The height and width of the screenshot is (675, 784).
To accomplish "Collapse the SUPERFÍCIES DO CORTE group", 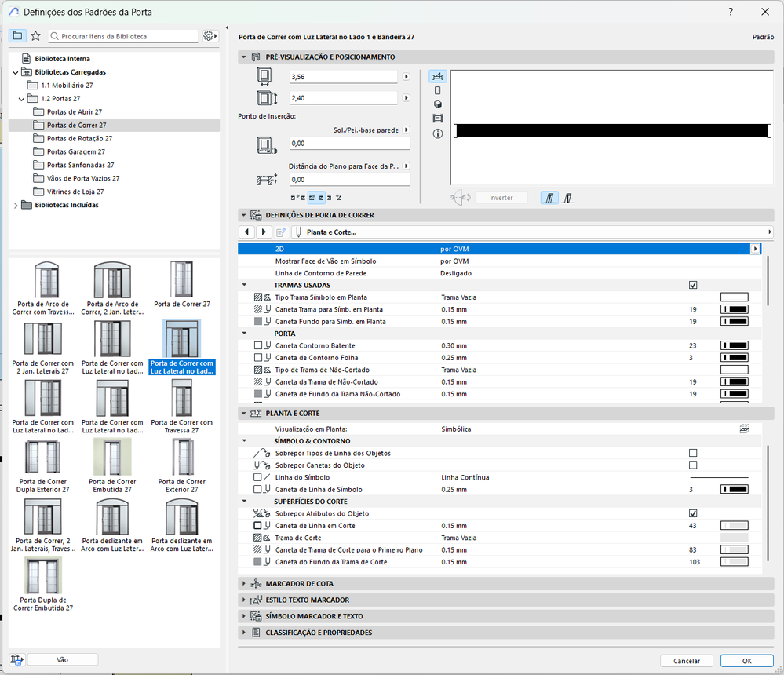I will [x=245, y=502].
